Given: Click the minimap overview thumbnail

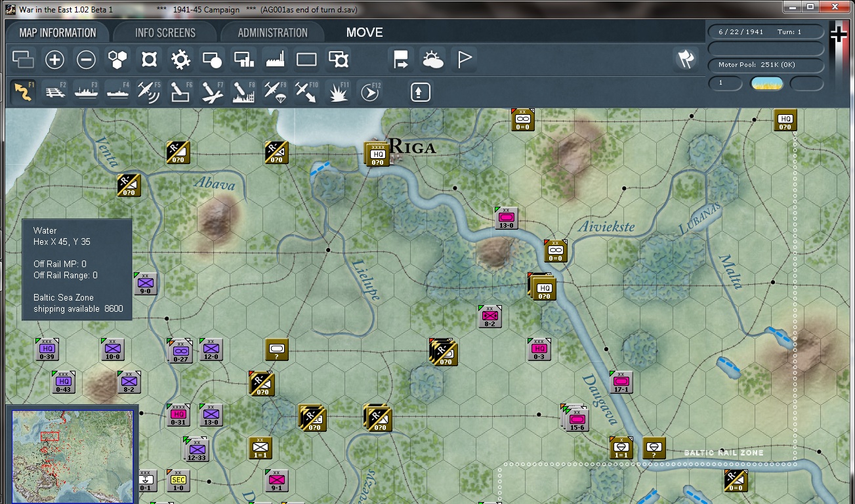Looking at the screenshot, I should [x=72, y=455].
